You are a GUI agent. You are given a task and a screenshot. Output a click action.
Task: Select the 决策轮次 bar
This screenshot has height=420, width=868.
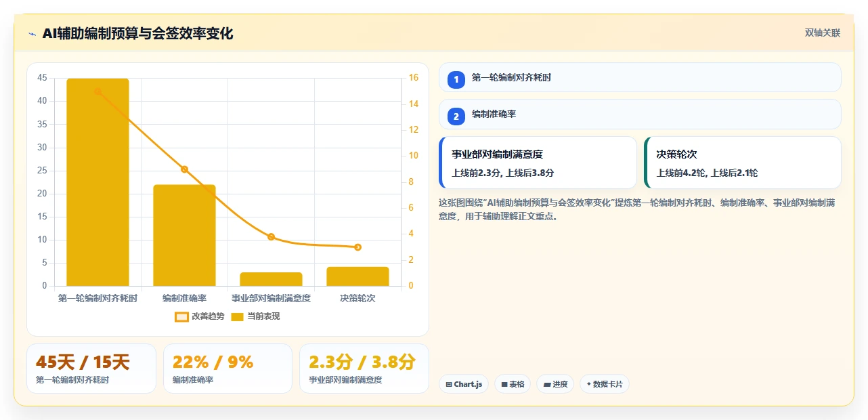click(357, 276)
